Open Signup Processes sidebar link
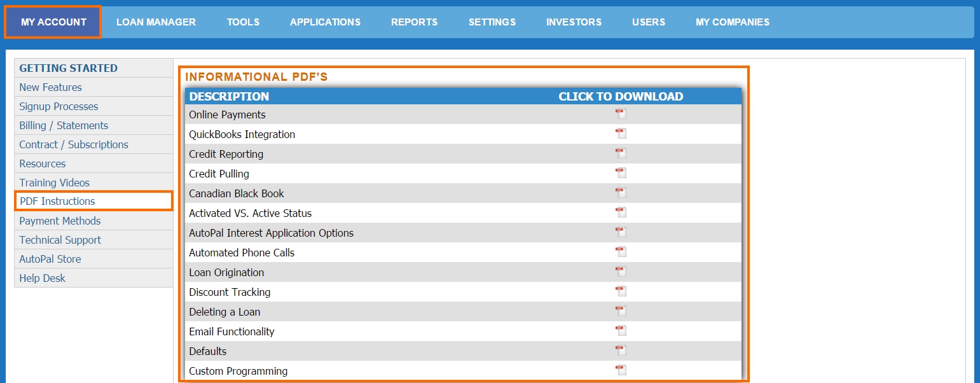This screenshot has width=980, height=383. point(93,106)
